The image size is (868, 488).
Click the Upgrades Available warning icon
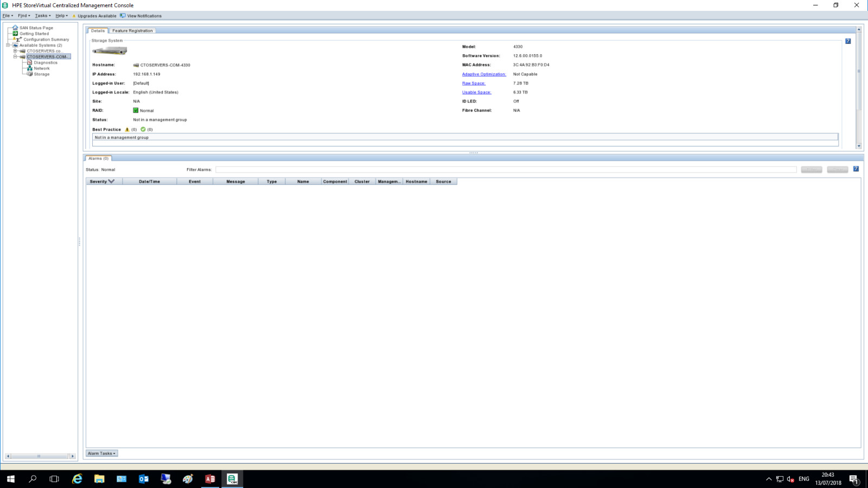click(74, 16)
